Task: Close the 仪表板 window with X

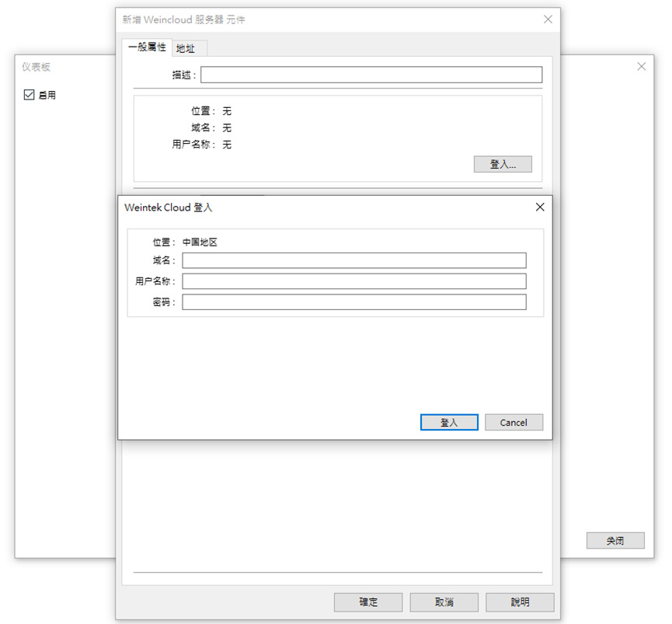Action: tap(641, 66)
